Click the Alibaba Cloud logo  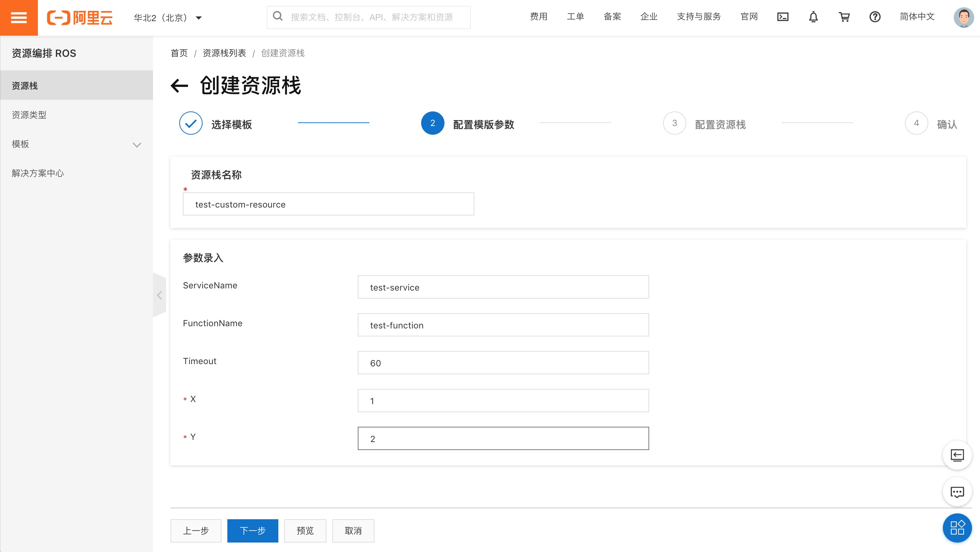click(x=79, y=17)
